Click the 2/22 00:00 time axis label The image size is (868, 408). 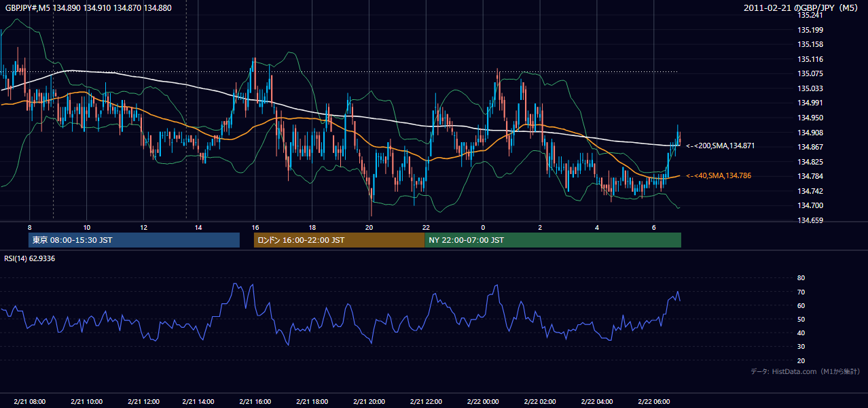click(482, 401)
